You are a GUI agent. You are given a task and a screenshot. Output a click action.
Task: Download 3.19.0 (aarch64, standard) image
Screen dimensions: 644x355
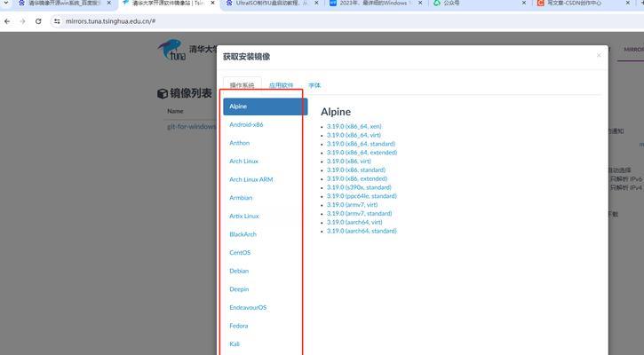point(362,231)
